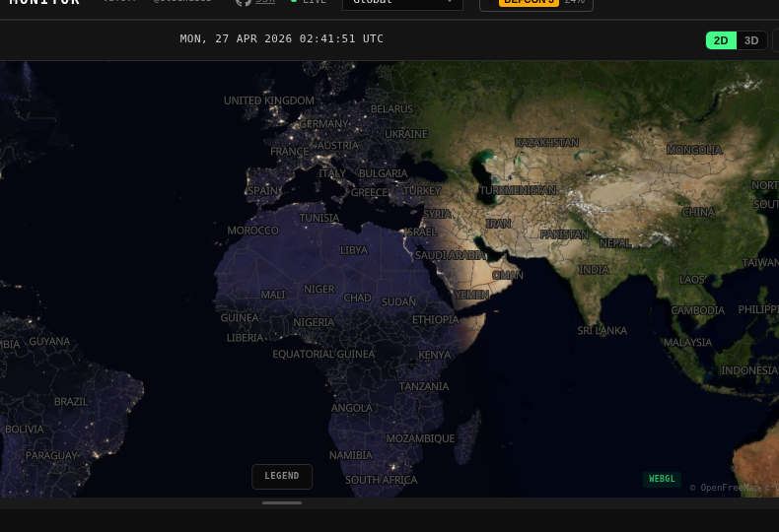
Task: Switch the map to 3D globe view
Action: pos(751,40)
